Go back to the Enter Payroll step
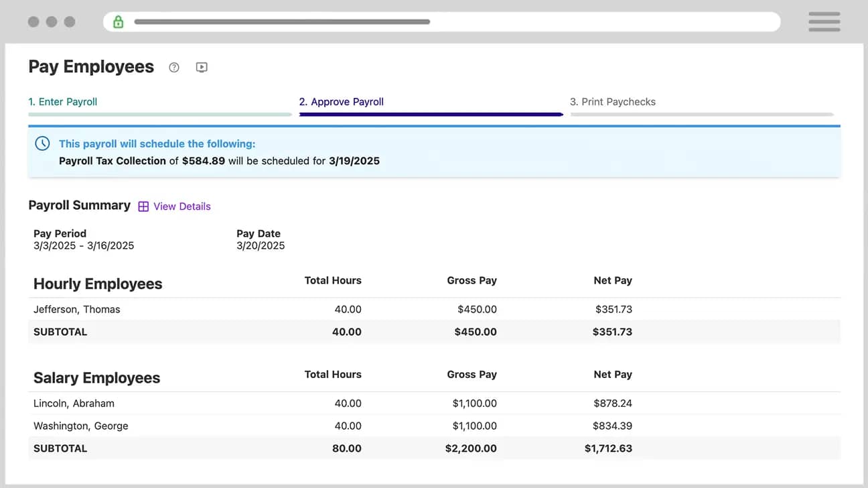 62,101
